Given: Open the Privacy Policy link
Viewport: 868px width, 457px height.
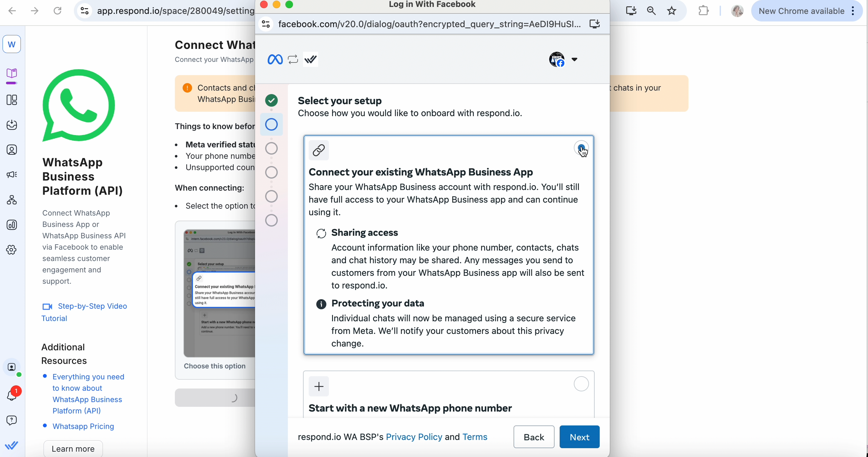Looking at the screenshot, I should tap(414, 437).
